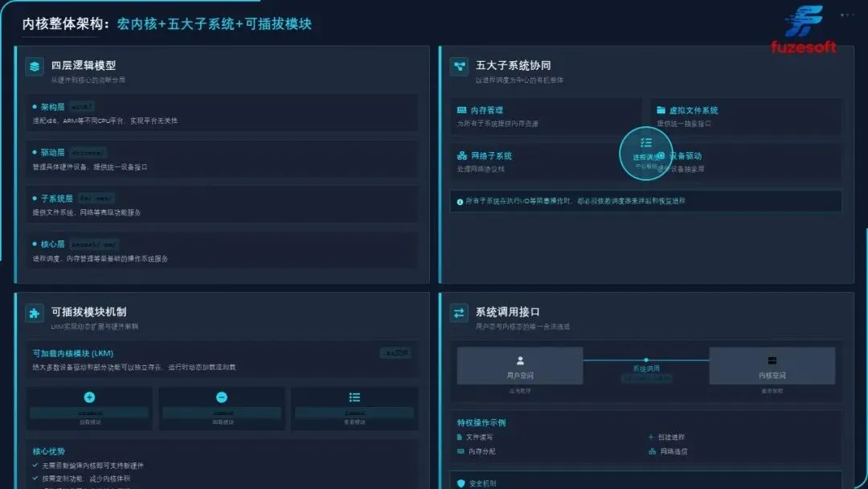Viewport: 868px width, 489px height.
Task: Click the layers icon beside 四层逻辑模型
Action: pos(35,67)
